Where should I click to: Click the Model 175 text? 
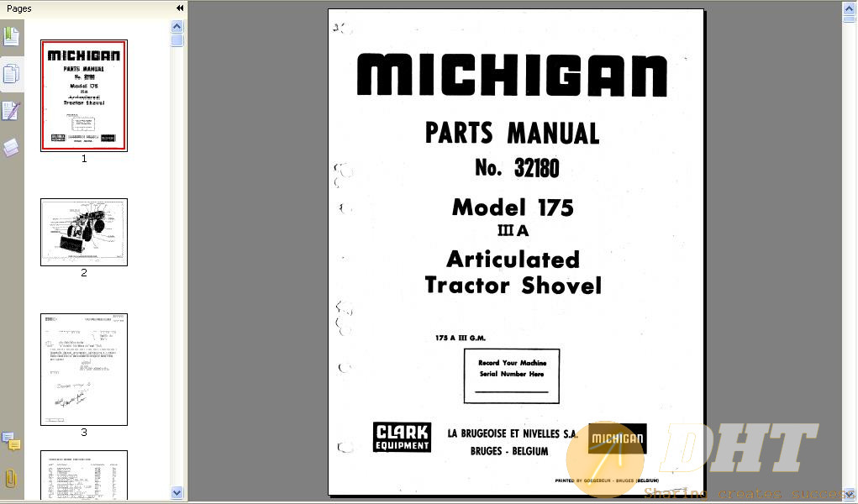click(x=513, y=207)
